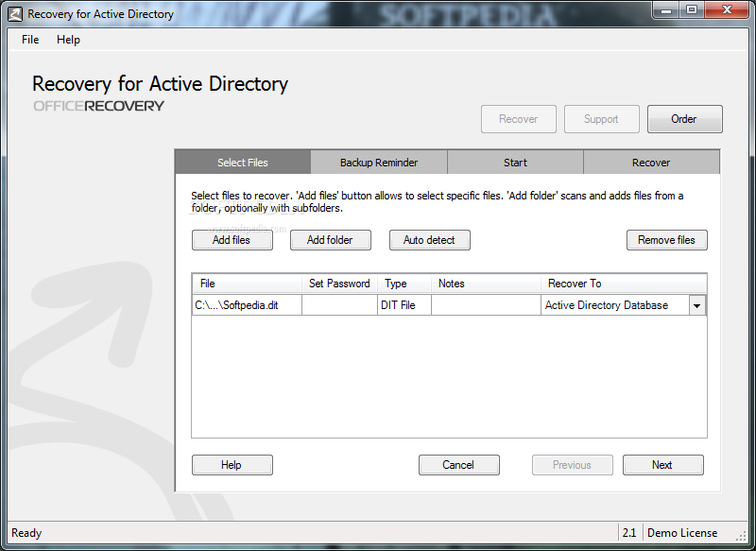The height and width of the screenshot is (551, 756).
Task: Open the Help menu
Action: [68, 40]
